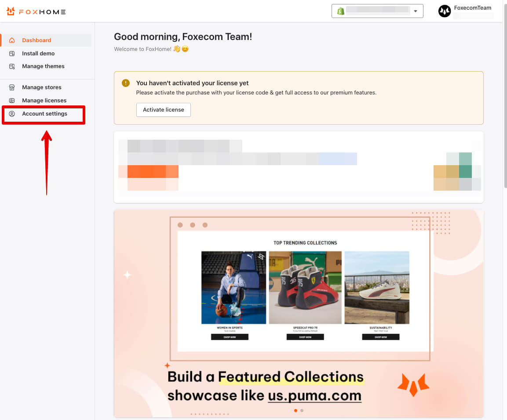Click the Shopify bag icon in store selector
The width and height of the screenshot is (507, 420).
(x=340, y=11)
